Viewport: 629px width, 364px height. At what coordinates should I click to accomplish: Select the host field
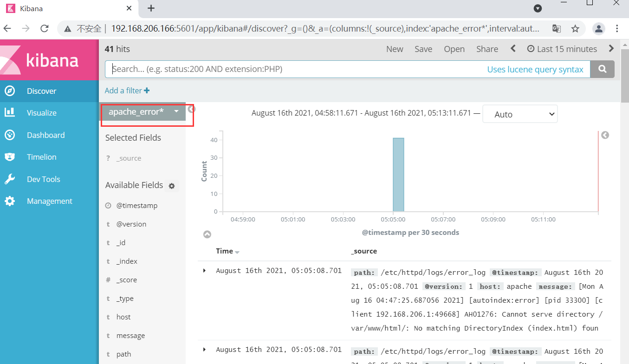(x=123, y=317)
